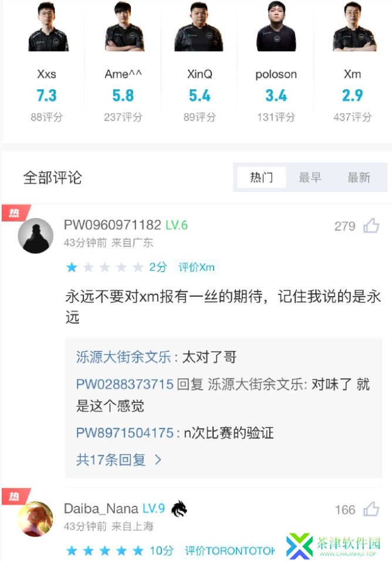The image size is (392, 561).
Task: Like the PW0960971182 comment with thumbs-up
Action: point(371,226)
